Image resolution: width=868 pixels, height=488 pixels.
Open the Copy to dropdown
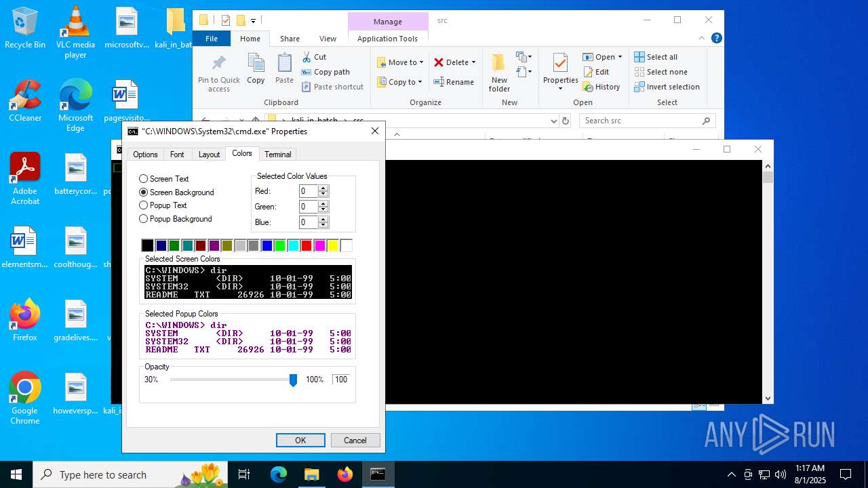click(x=399, y=82)
